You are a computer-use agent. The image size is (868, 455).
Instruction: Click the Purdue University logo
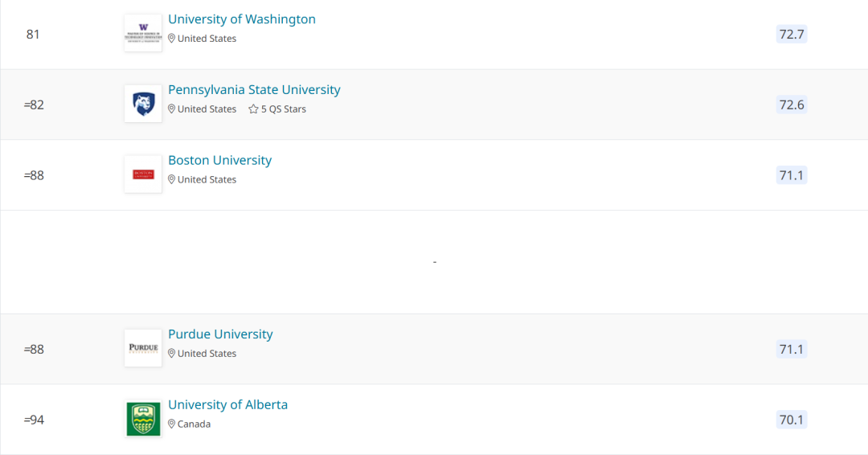coord(143,348)
